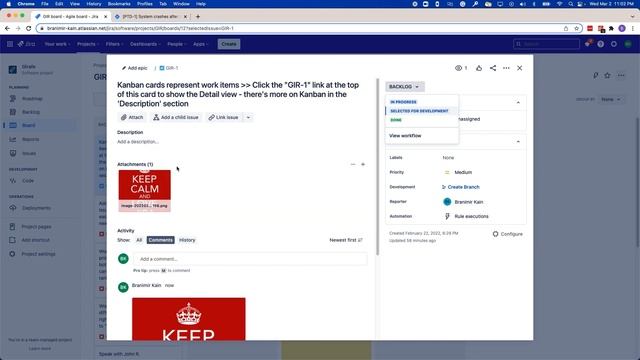Click the browser reload button
640x360 pixels.
click(28, 29)
